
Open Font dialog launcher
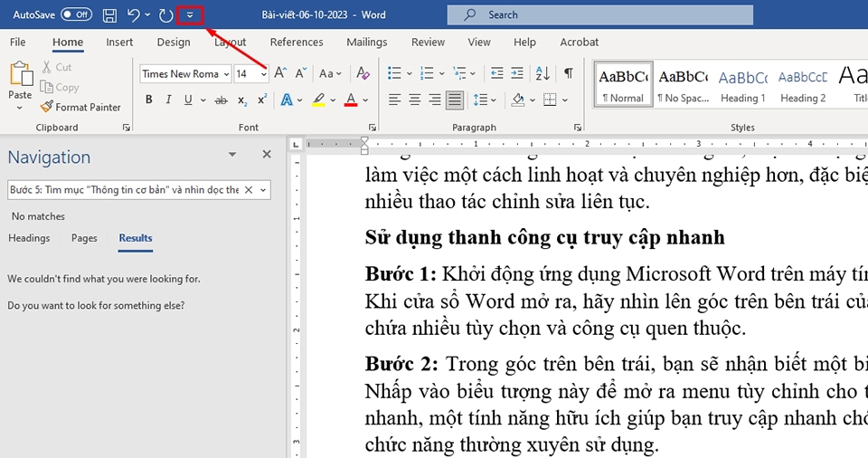coord(372,128)
